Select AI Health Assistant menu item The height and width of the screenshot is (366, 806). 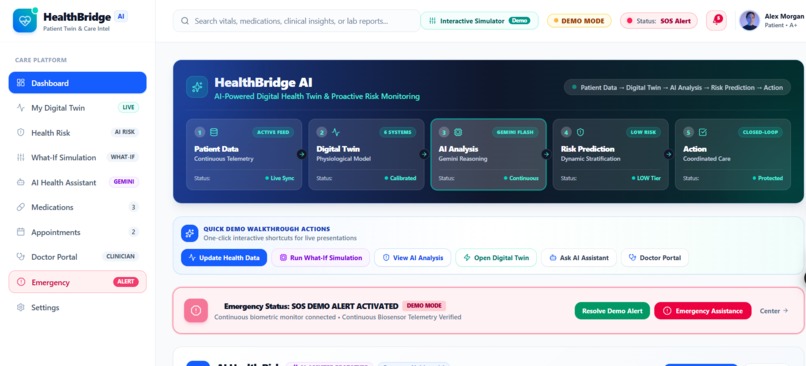click(78, 182)
